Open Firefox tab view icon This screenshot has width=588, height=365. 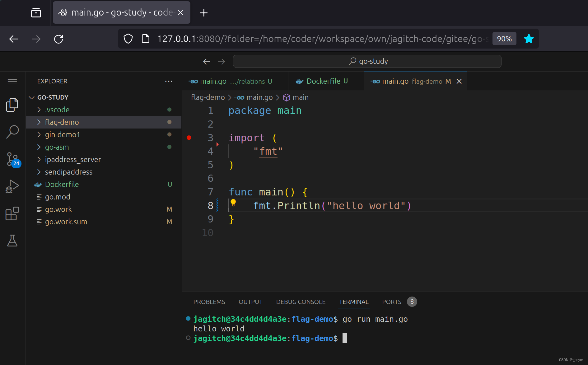point(36,12)
